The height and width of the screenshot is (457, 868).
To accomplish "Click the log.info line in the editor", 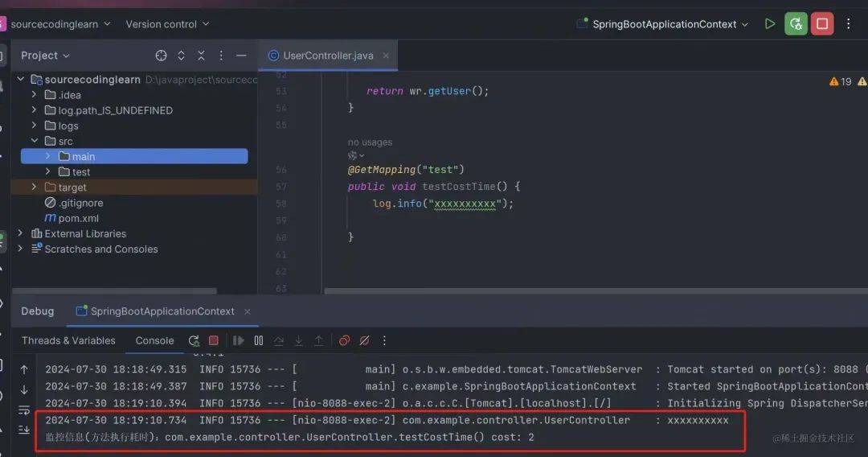I will [x=443, y=204].
